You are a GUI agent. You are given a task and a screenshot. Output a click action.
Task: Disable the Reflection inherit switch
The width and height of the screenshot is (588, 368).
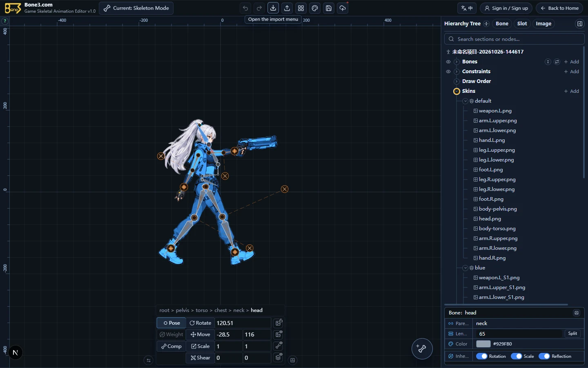(x=544, y=356)
